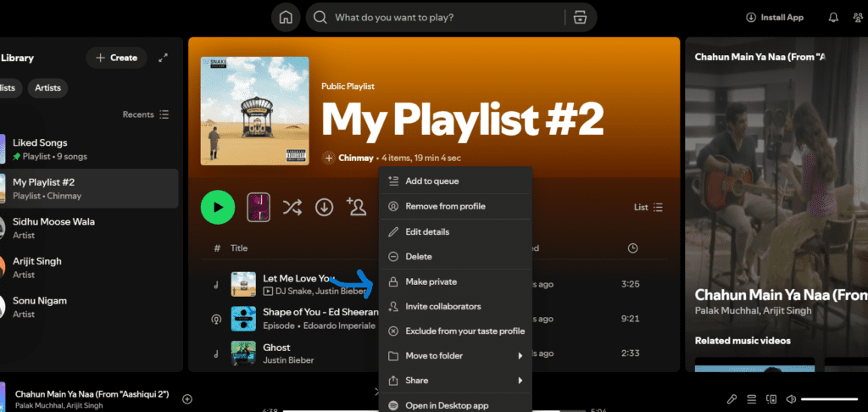Open the Chinmay profile link
The width and height of the screenshot is (868, 412).
355,158
